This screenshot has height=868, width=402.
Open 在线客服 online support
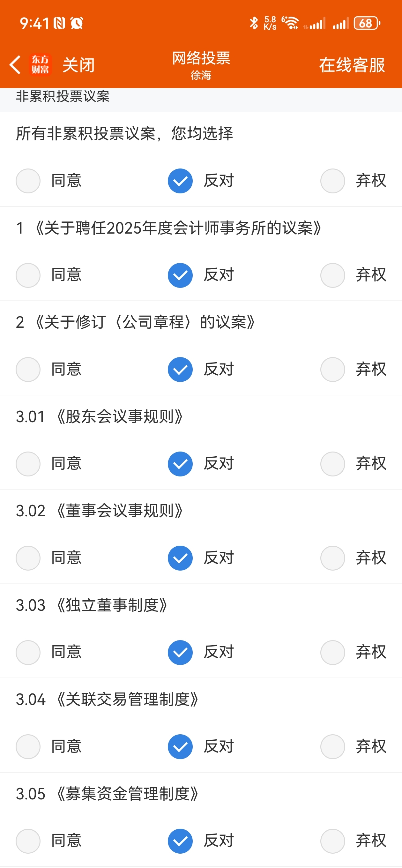(352, 65)
